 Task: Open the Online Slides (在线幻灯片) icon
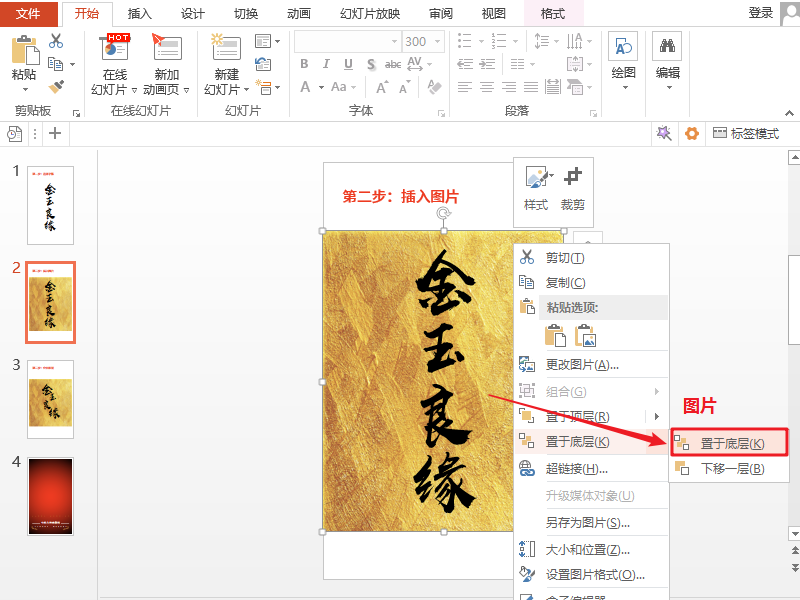[115, 48]
